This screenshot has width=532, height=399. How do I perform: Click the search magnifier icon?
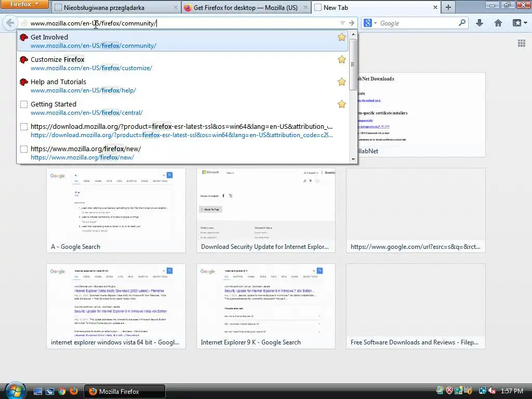tap(462, 23)
